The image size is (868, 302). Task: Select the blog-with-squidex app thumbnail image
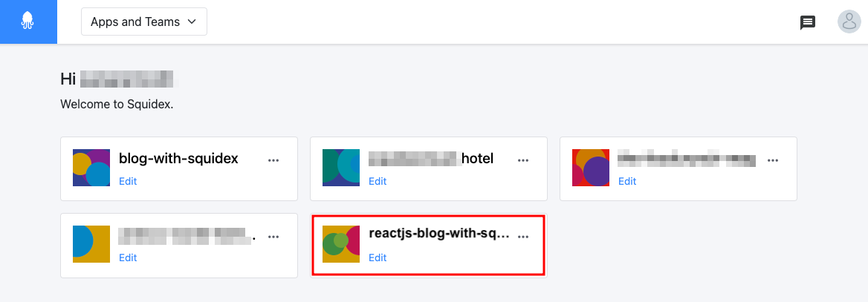[x=91, y=168]
